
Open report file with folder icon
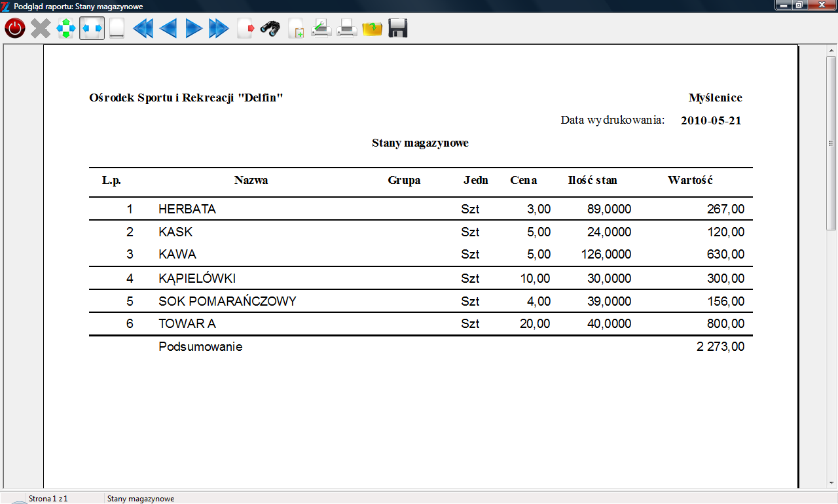[372, 29]
